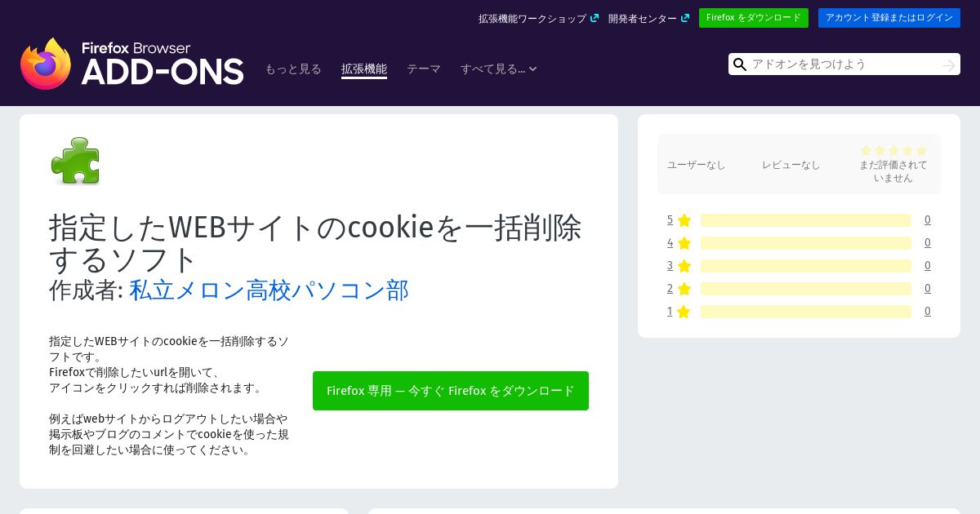Open the もっと見る navigation item
The width and height of the screenshot is (980, 514).
[x=293, y=69]
